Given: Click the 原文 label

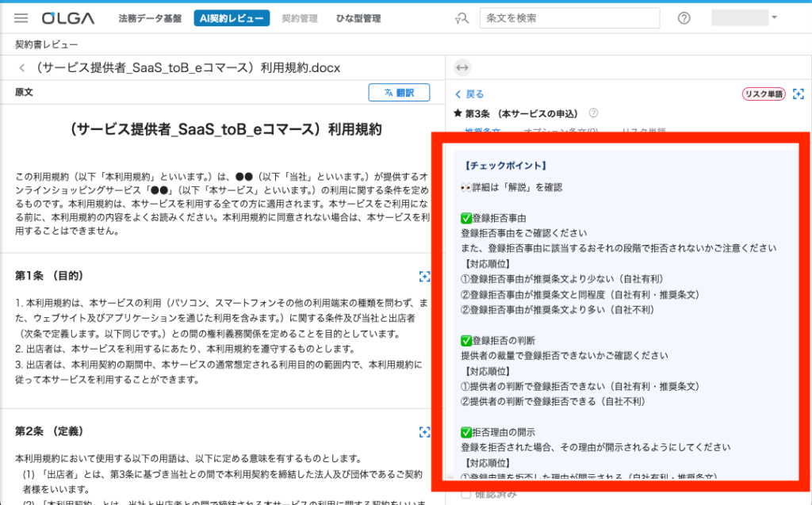Looking at the screenshot, I should pos(24,92).
